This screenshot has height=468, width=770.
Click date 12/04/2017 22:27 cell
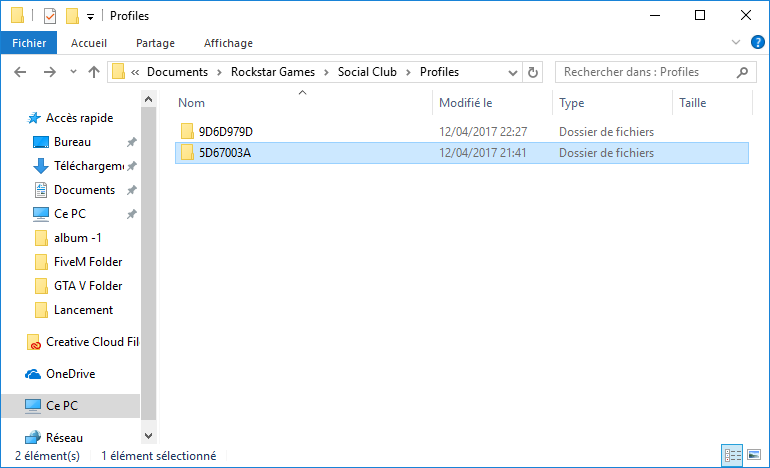483,132
